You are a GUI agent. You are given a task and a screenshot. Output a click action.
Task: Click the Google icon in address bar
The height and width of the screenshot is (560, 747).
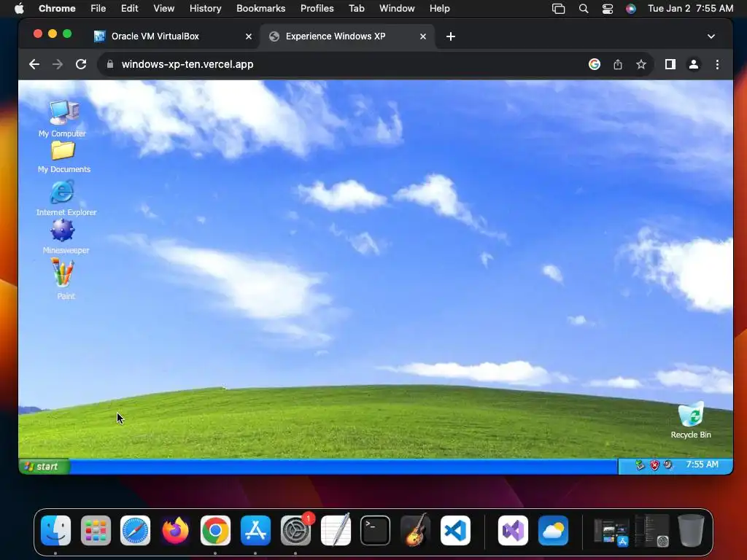coord(595,64)
